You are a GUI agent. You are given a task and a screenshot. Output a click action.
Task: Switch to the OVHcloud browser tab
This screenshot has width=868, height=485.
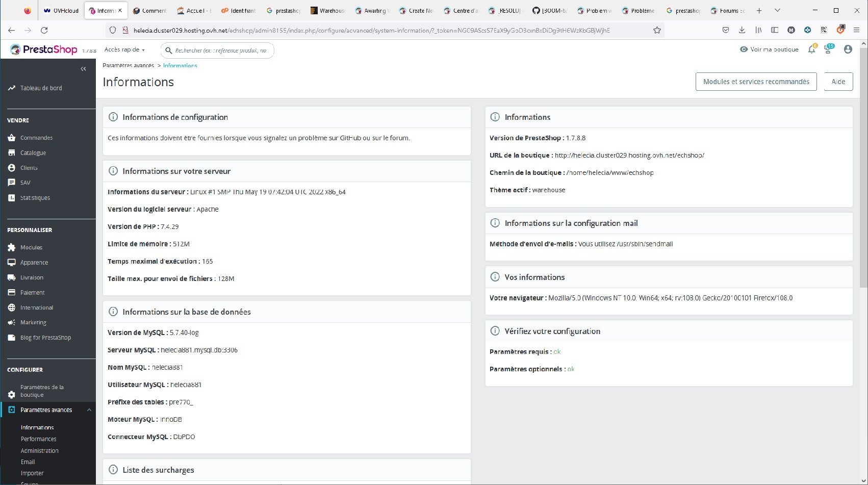pyautogui.click(x=61, y=10)
